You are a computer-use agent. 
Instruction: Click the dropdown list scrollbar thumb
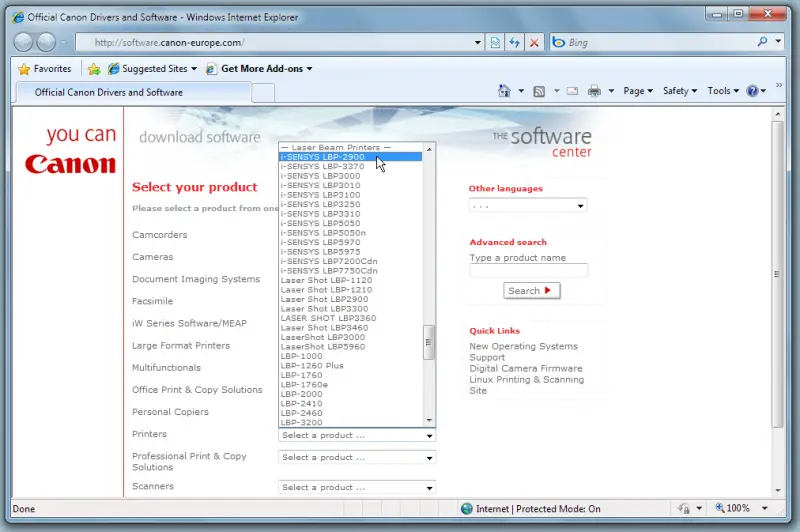click(429, 342)
